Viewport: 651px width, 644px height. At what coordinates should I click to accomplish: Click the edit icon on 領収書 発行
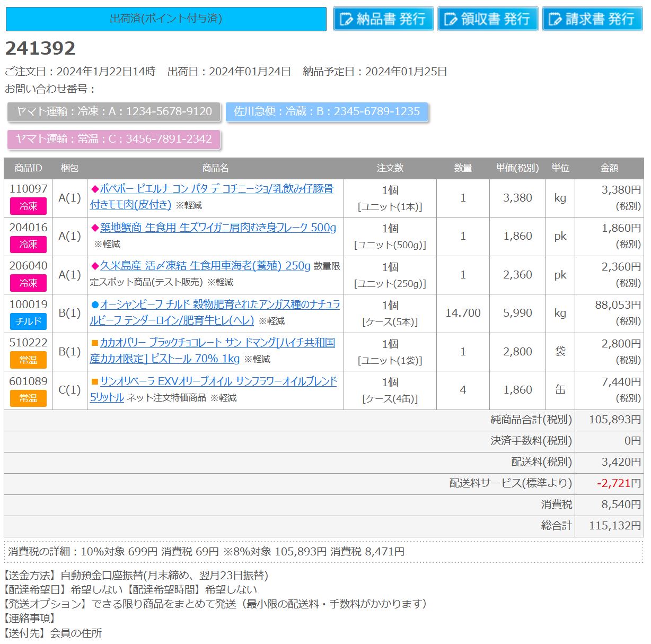coord(451,20)
